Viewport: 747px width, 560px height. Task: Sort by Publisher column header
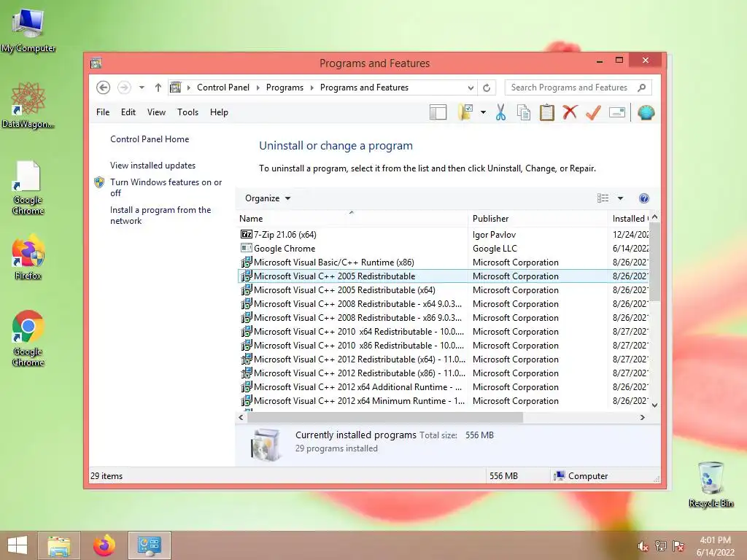pos(538,219)
